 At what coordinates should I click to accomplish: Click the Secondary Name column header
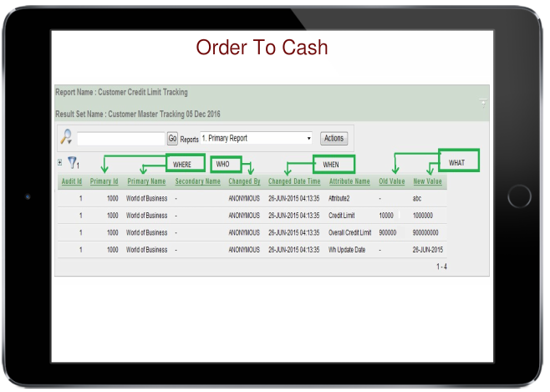pos(198,181)
